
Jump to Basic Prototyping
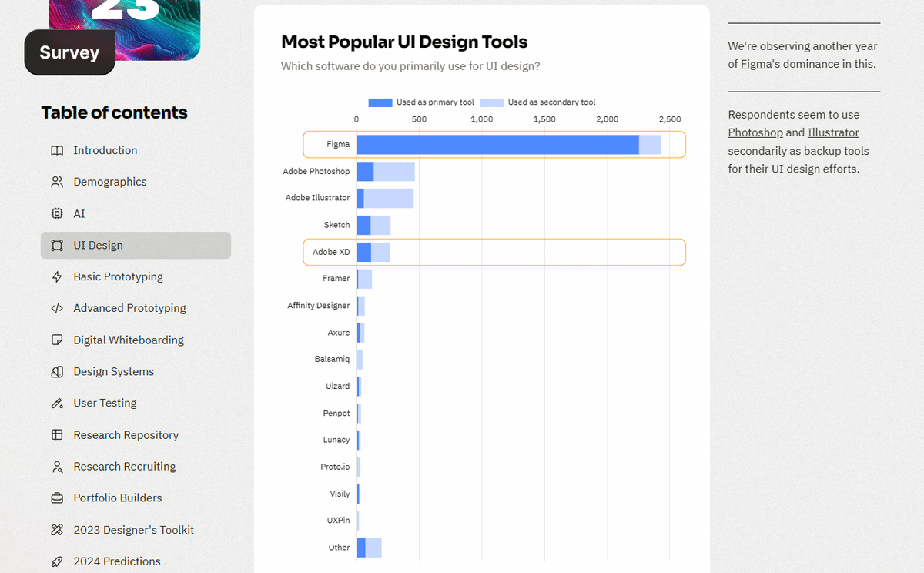136,276
